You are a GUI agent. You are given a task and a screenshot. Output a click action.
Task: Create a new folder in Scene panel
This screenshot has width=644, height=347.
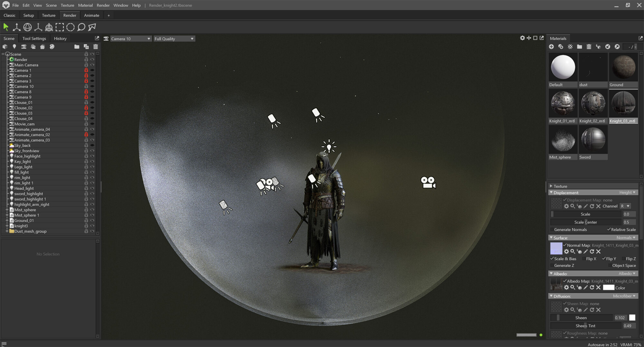(x=77, y=47)
